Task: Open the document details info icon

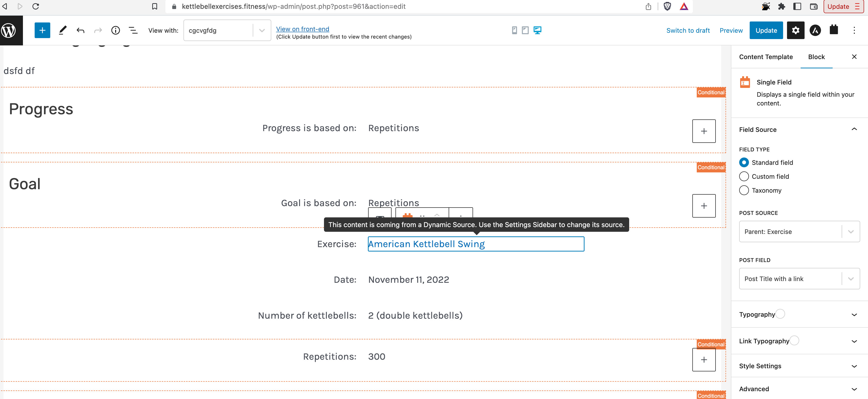Action: tap(116, 30)
